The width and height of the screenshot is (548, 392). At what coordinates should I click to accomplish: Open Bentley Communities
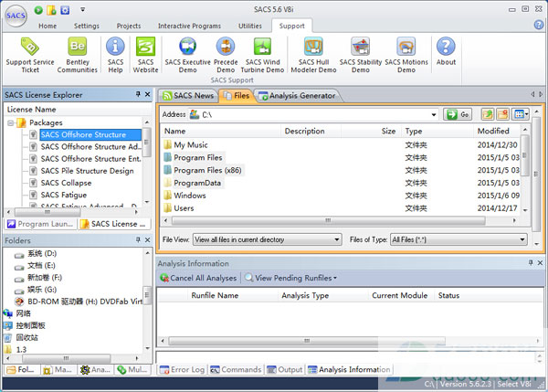click(78, 55)
